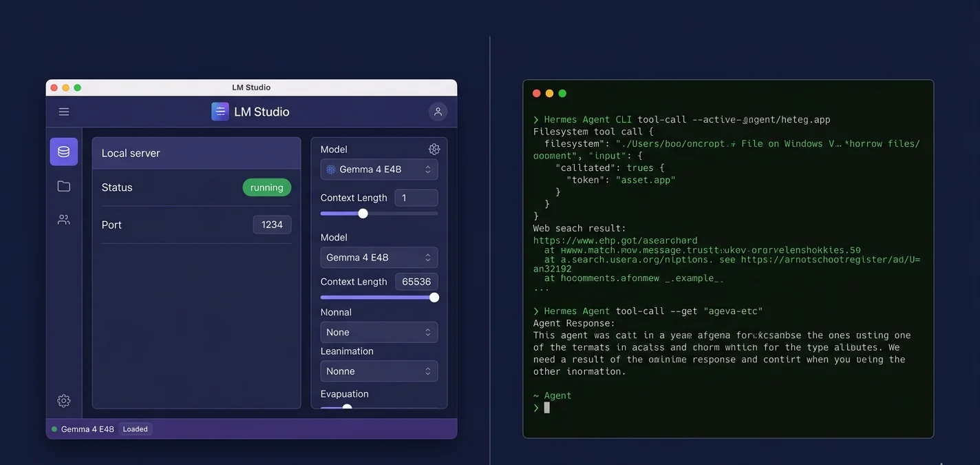Click Gemma 4 E48 text in status bar
This screenshot has height=465, width=980.
click(87, 429)
